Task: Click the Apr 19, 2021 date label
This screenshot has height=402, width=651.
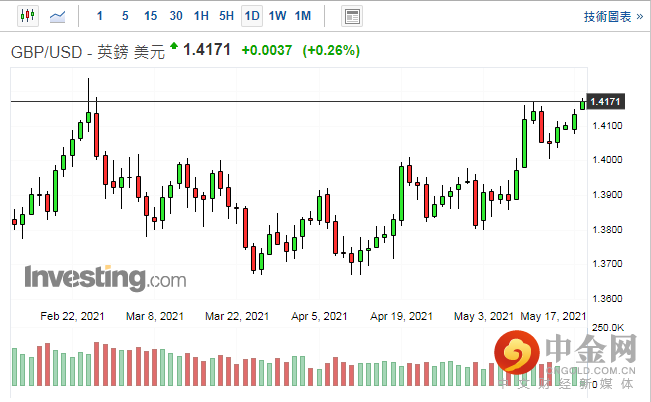Action: point(401,316)
